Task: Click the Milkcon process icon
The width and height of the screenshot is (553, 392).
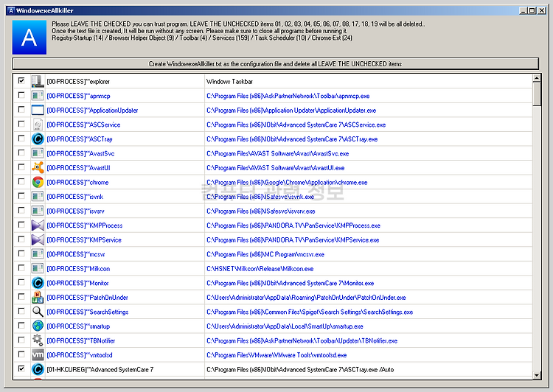Action: (38, 269)
